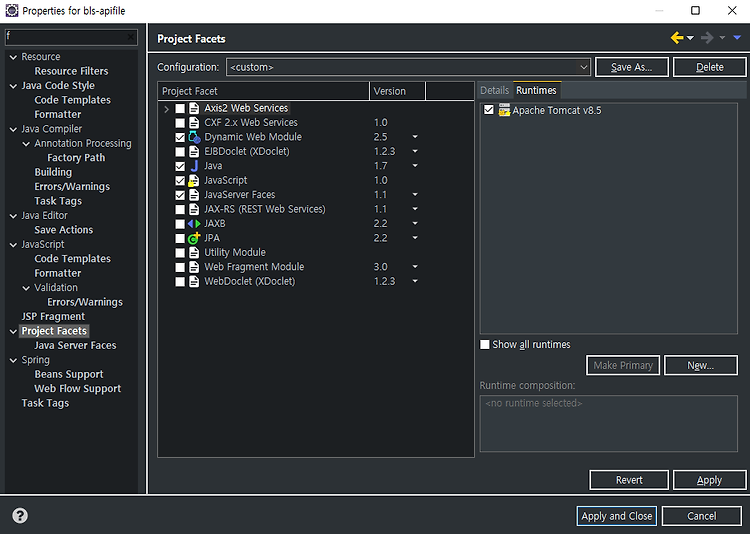Open the JPA version dropdown
The width and height of the screenshot is (750, 534).
[415, 238]
